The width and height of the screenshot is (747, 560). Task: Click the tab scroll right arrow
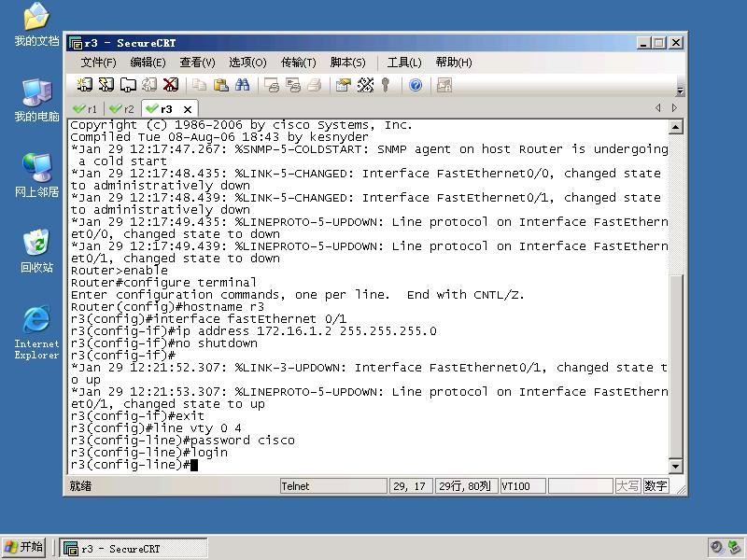coord(674,108)
